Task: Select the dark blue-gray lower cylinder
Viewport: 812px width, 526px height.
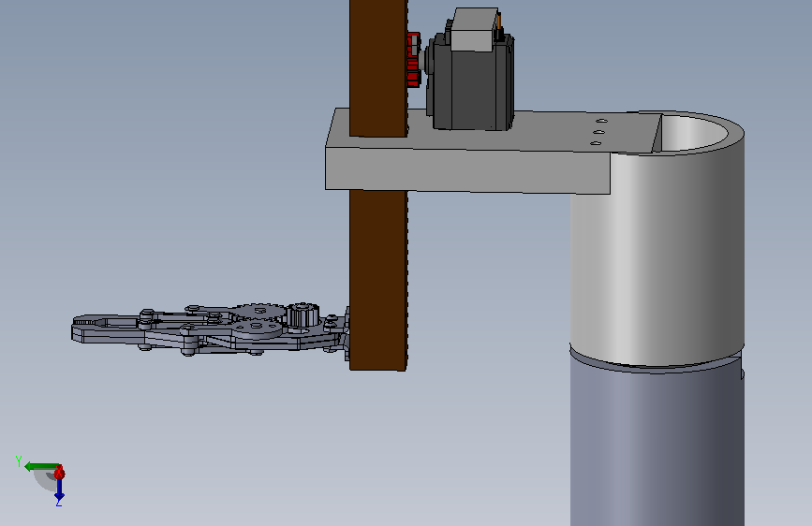Action: click(657, 446)
